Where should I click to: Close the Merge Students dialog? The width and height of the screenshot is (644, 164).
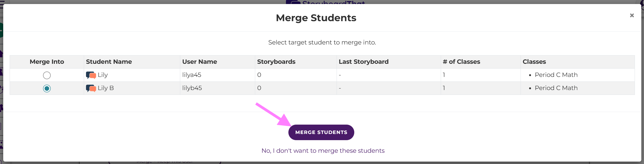[632, 16]
